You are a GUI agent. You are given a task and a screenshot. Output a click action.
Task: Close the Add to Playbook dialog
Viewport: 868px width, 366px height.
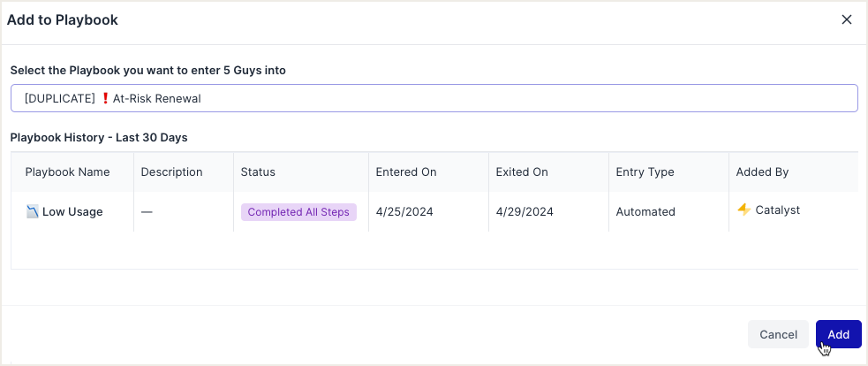847,19
